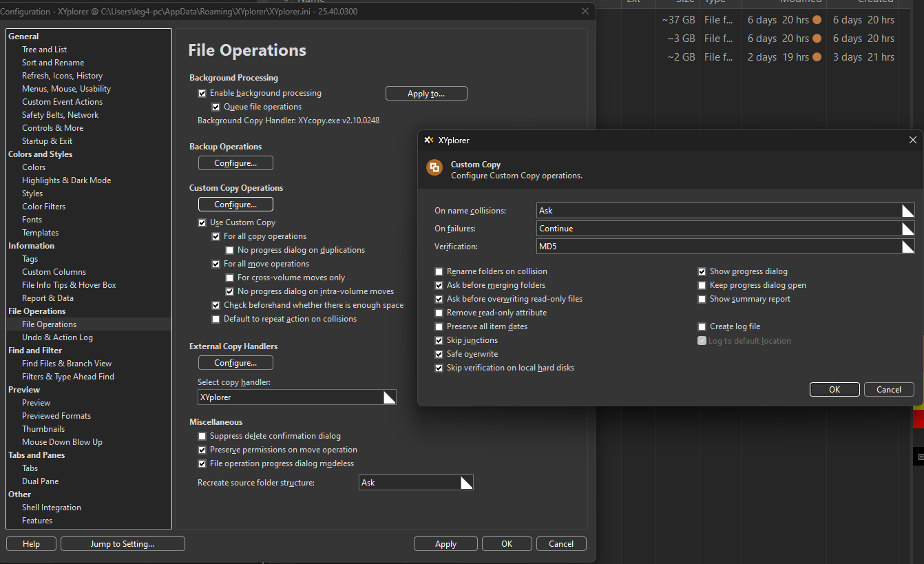The width and height of the screenshot is (924, 564).
Task: Toggle For all move operations checkbox
Action: pyautogui.click(x=216, y=264)
